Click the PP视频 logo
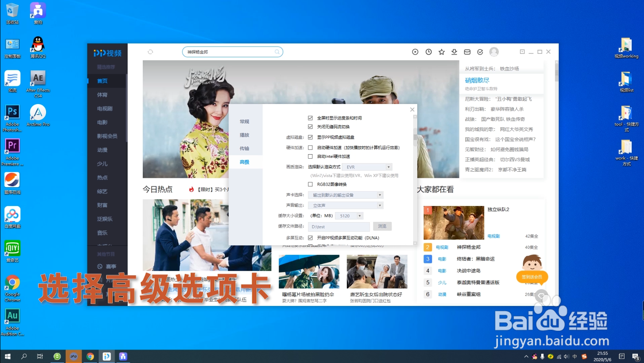 coord(107,53)
